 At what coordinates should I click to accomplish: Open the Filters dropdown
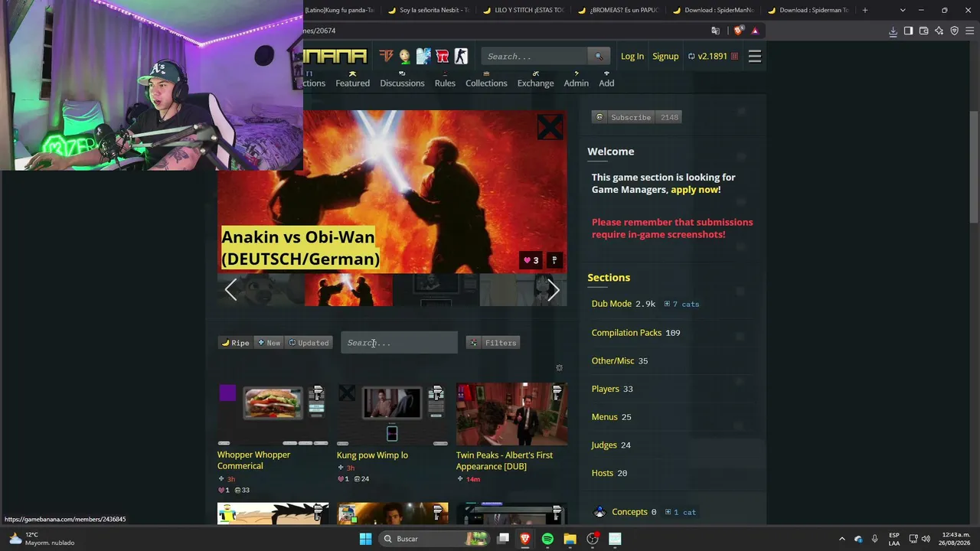[495, 343]
